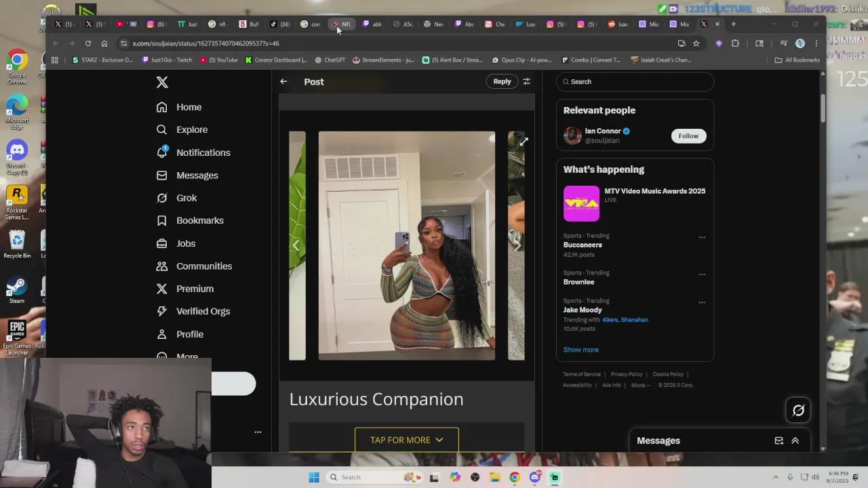Viewport: 868px width, 488px height.
Task: Open the volume icon in system tray
Action: pos(815,477)
